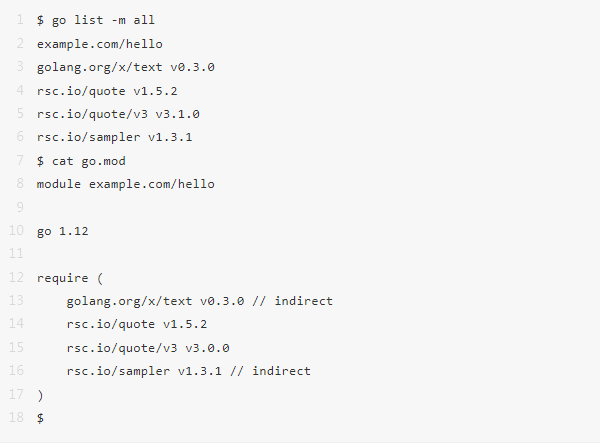The height and width of the screenshot is (443, 600).
Task: Click the final '$' prompt on line 18
Action: pyautogui.click(x=40, y=418)
